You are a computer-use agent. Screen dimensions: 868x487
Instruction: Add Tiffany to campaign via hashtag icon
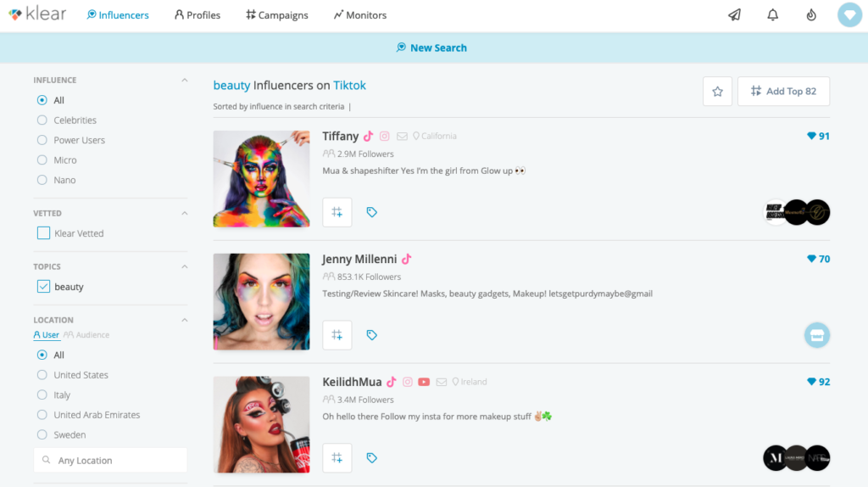tap(337, 212)
